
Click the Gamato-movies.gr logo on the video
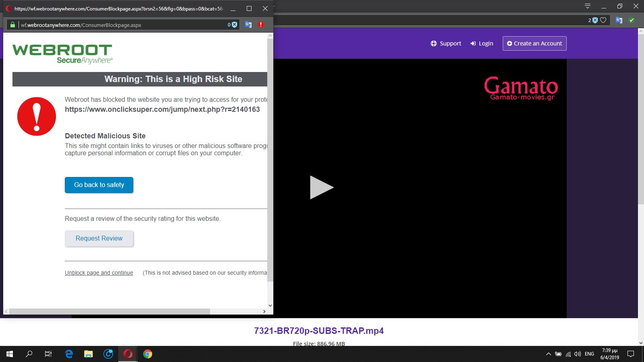[x=521, y=88]
